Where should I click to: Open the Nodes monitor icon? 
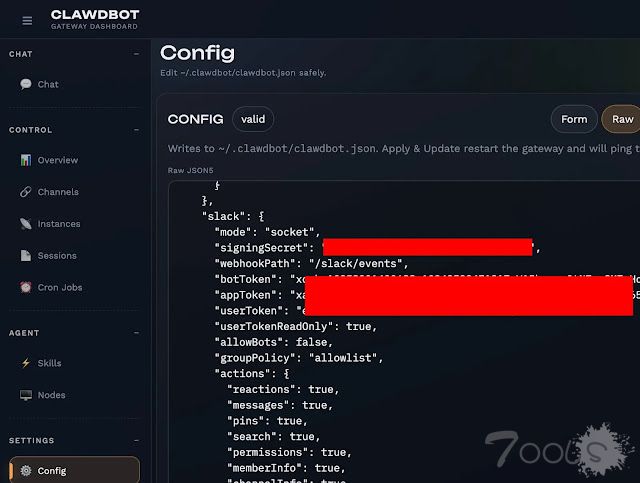pos(26,396)
